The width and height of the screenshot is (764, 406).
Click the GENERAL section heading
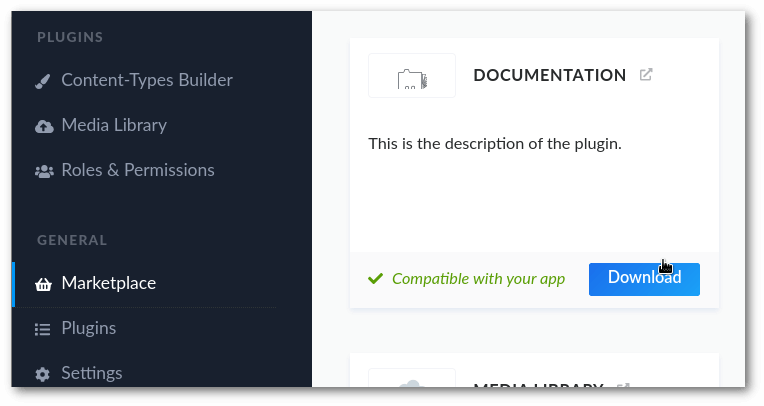point(72,240)
